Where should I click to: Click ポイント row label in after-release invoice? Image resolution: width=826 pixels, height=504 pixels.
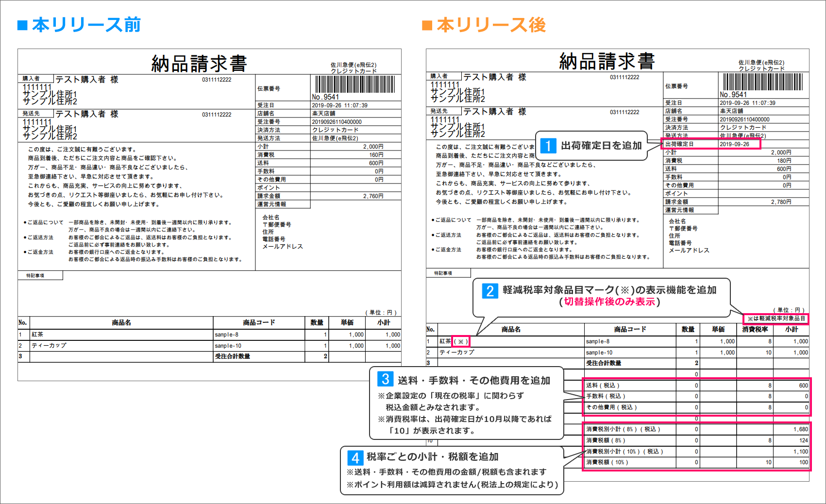(676, 194)
